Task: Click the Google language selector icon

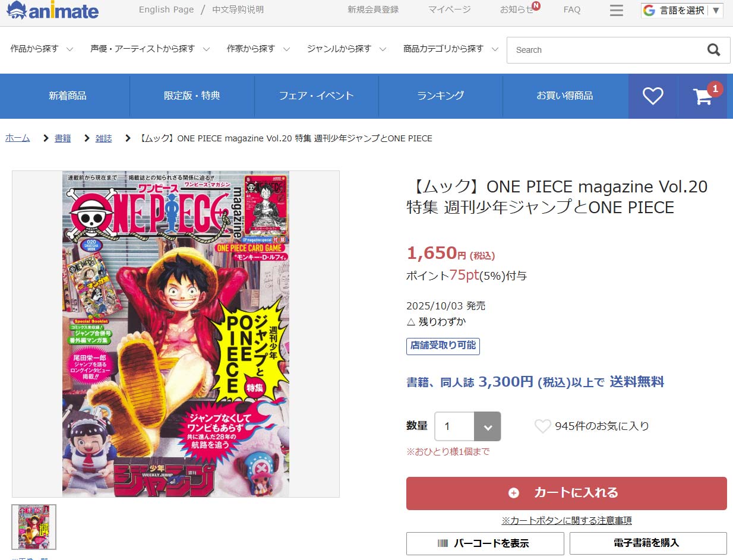Action: point(649,10)
